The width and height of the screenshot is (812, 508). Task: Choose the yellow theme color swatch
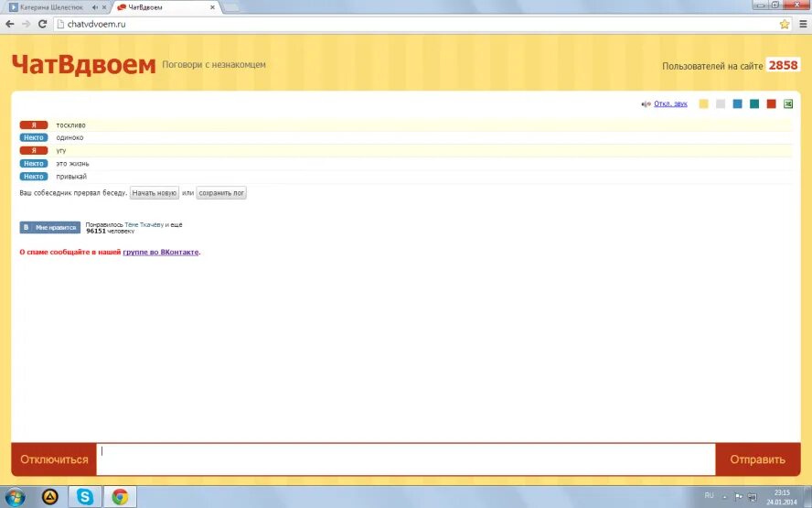703,104
